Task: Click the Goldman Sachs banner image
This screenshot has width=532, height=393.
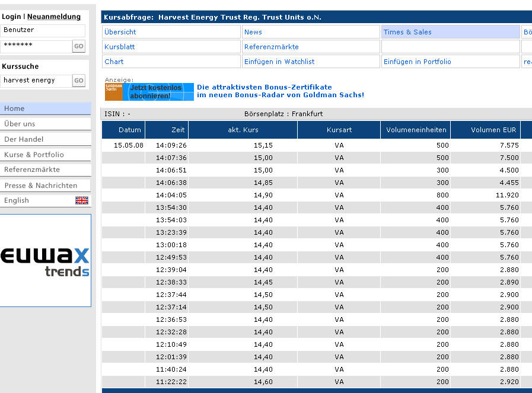Action: click(149, 91)
